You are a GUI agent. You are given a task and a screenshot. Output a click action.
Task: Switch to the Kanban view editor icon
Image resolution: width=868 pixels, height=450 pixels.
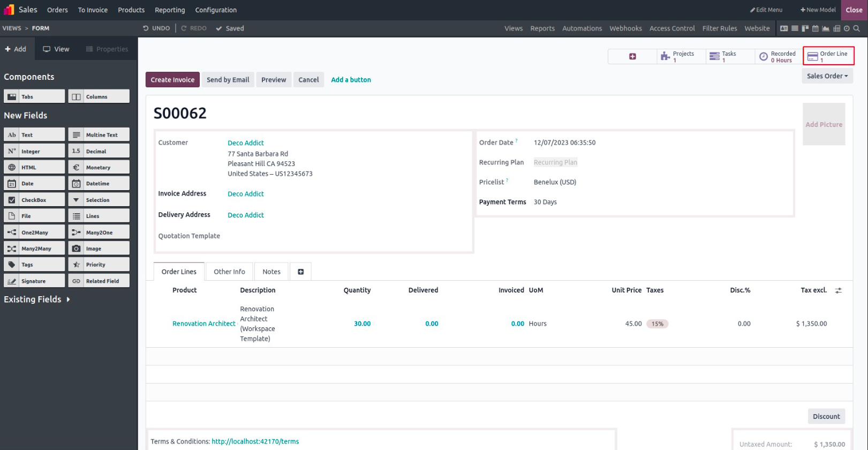pos(805,28)
